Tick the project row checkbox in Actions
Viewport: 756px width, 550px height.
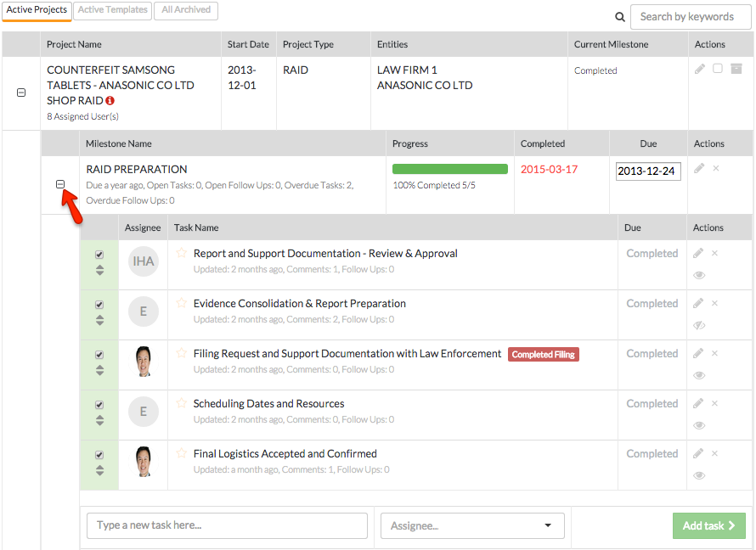tap(718, 69)
